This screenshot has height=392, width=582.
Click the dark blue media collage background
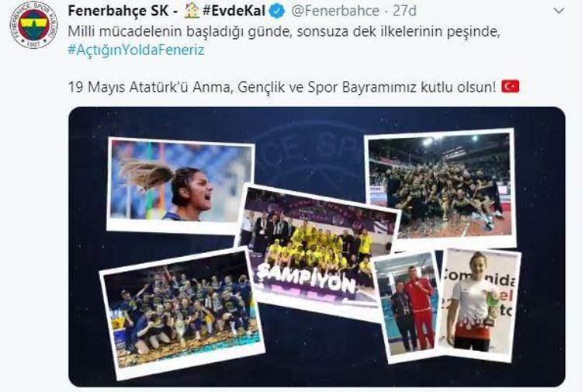(317, 356)
